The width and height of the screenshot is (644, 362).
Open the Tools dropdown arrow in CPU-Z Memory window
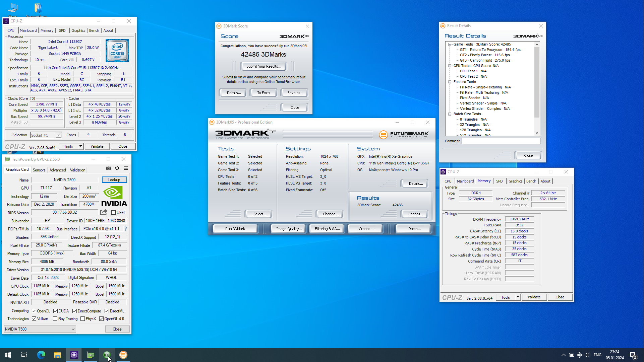coord(518,297)
